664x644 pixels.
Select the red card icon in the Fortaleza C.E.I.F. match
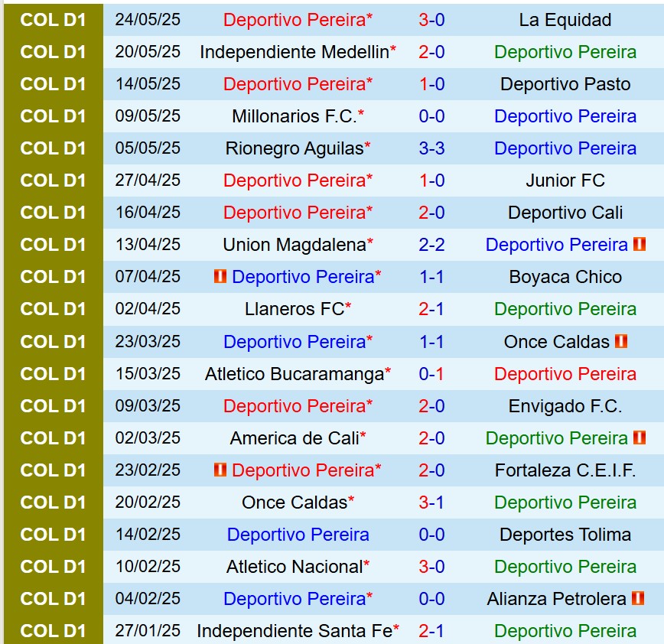[220, 470]
